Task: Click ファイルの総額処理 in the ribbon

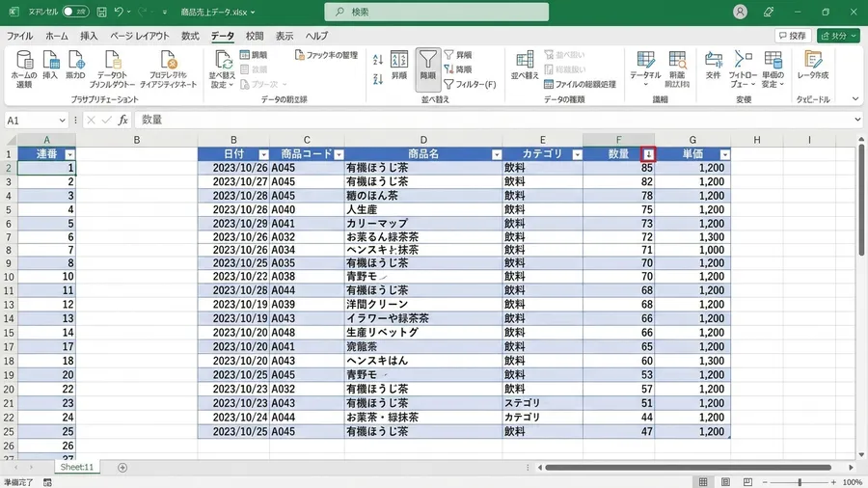Action: pyautogui.click(x=580, y=84)
